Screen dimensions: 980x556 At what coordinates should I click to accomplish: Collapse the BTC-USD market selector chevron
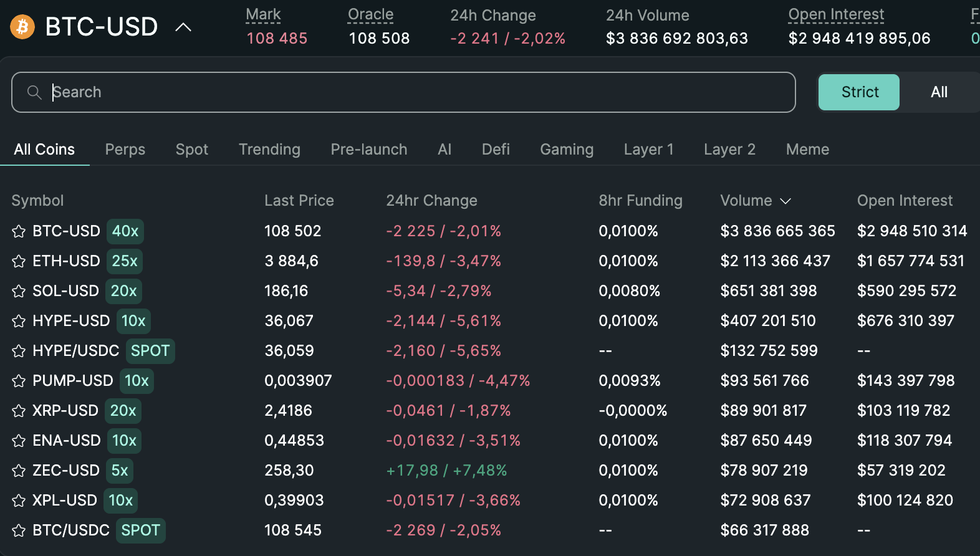[x=183, y=27]
